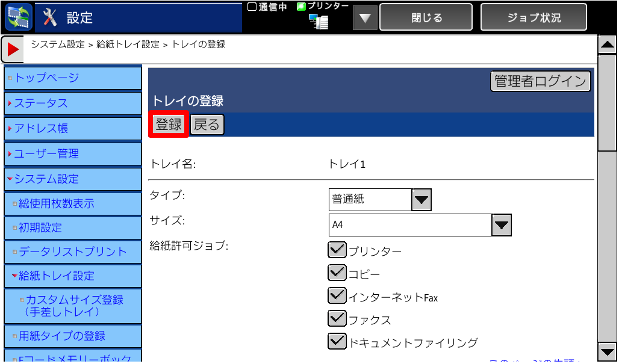Click the green arrows home icon

tap(17, 17)
